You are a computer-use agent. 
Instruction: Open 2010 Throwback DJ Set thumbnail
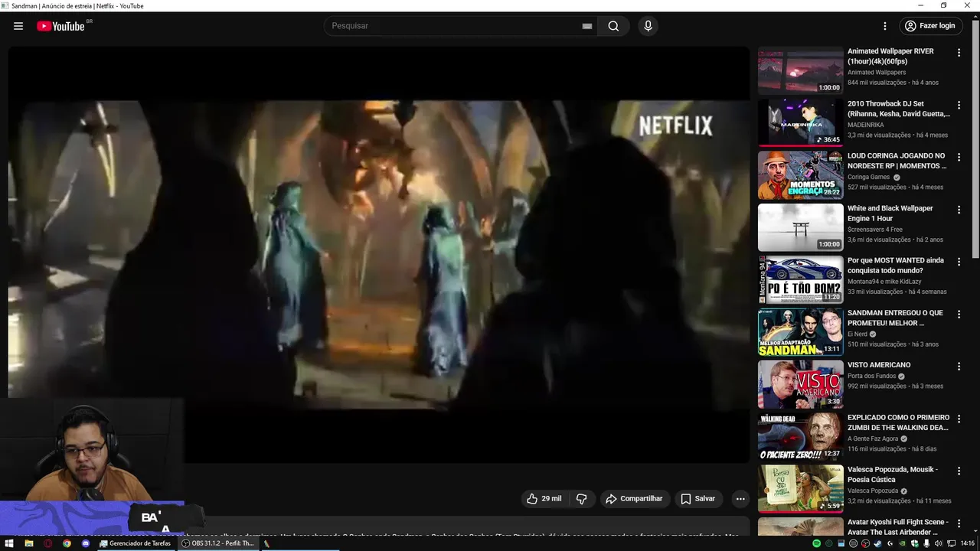click(x=800, y=122)
